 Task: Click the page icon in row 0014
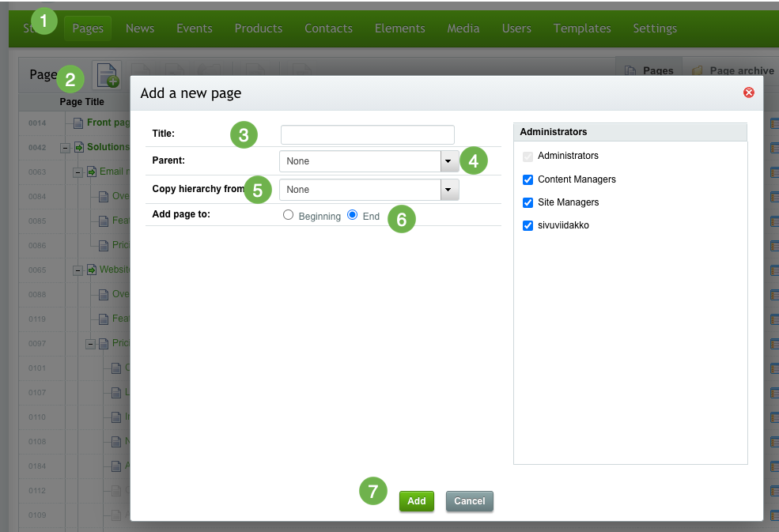click(78, 123)
